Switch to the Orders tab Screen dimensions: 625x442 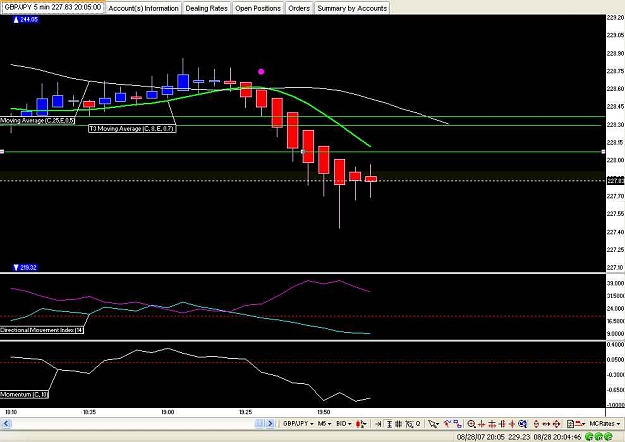pyautogui.click(x=299, y=8)
